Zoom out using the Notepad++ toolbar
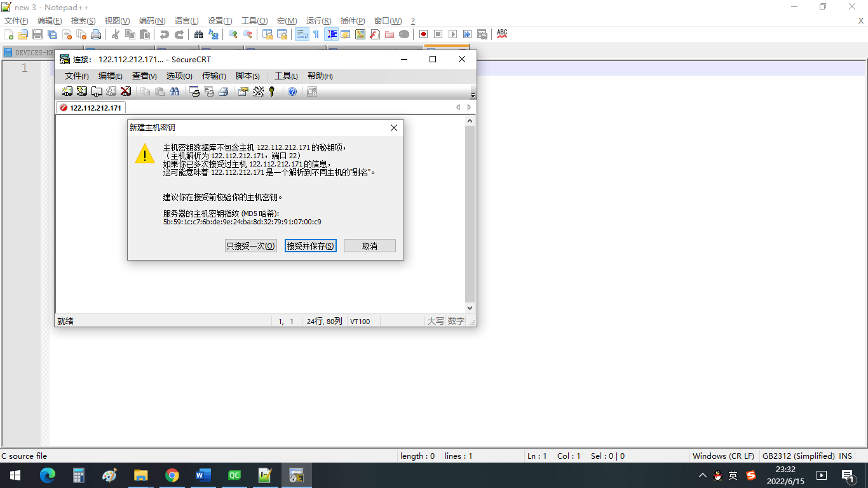The image size is (868, 488). click(248, 34)
